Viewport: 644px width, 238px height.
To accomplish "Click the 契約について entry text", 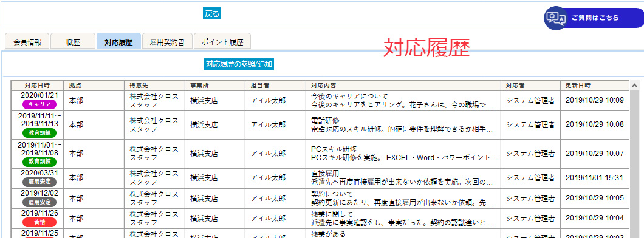I will tap(332, 194).
